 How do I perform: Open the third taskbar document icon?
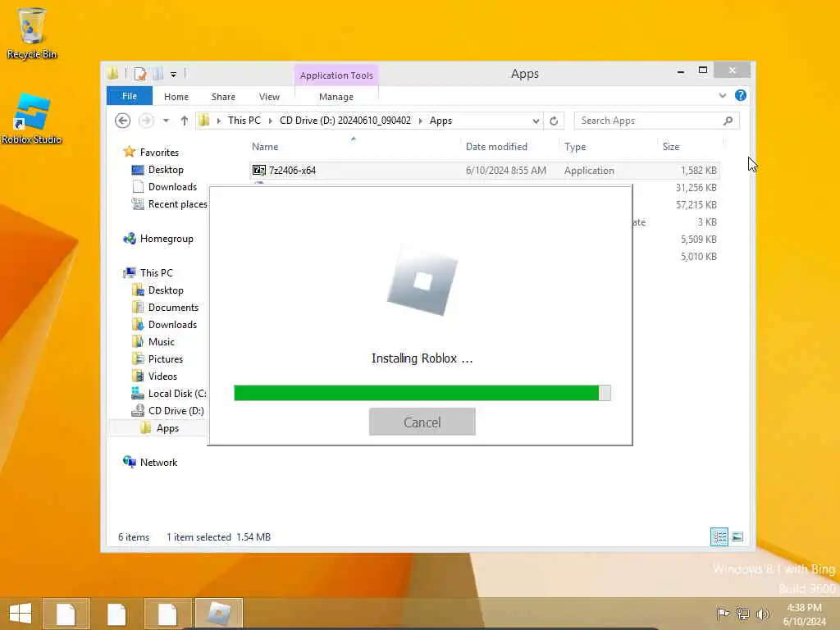tap(167, 614)
